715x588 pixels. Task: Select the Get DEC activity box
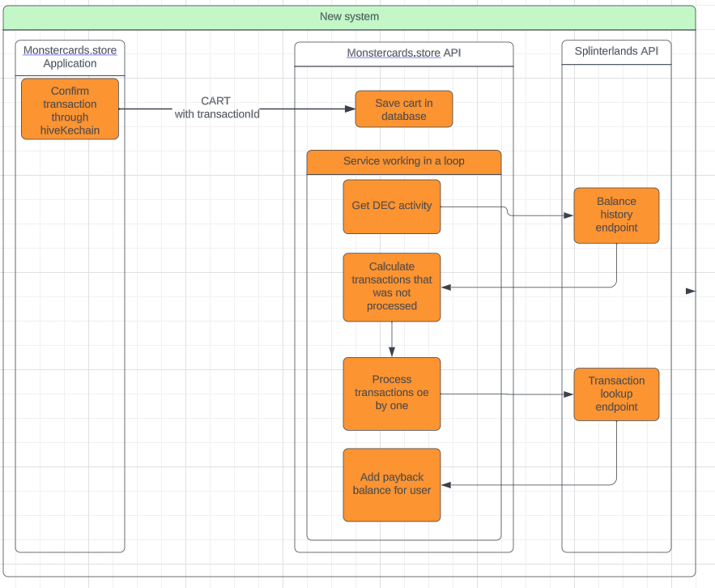click(392, 207)
